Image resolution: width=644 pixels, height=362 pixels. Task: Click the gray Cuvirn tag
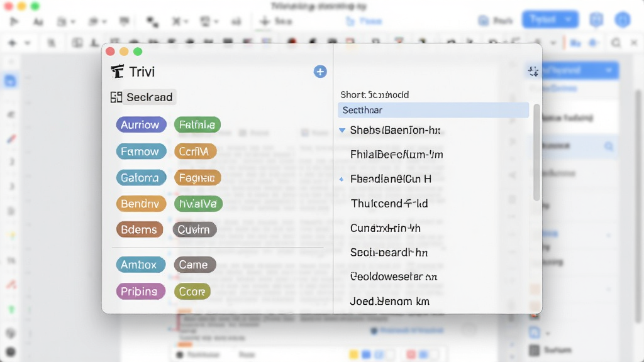pyautogui.click(x=195, y=229)
